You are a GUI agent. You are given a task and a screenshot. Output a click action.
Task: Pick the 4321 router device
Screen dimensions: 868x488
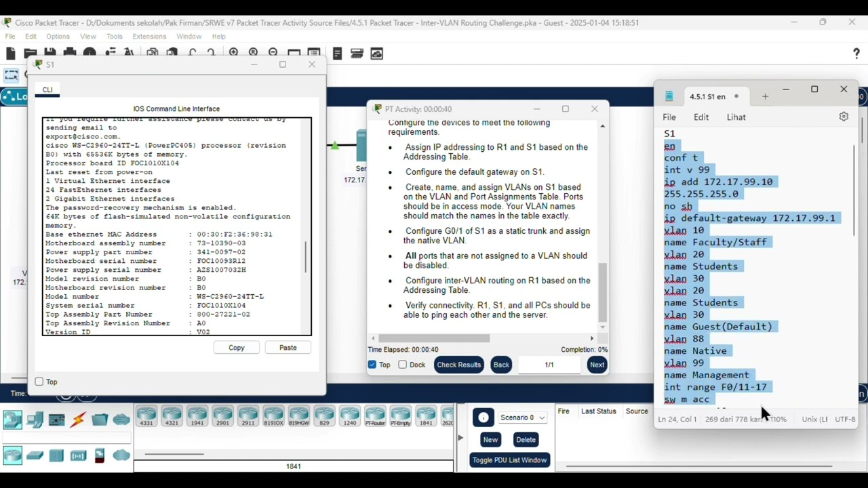pos(172,416)
